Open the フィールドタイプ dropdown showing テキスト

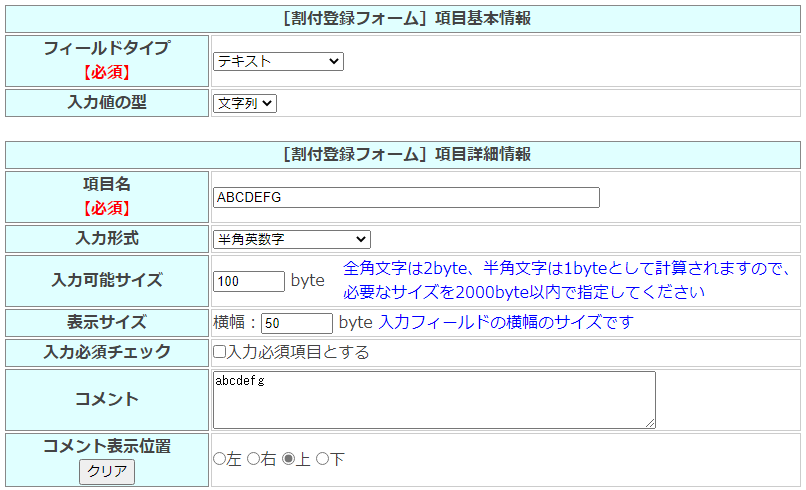pos(277,62)
